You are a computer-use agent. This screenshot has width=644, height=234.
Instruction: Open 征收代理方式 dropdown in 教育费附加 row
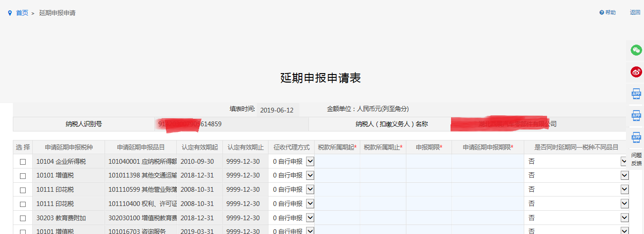310,218
